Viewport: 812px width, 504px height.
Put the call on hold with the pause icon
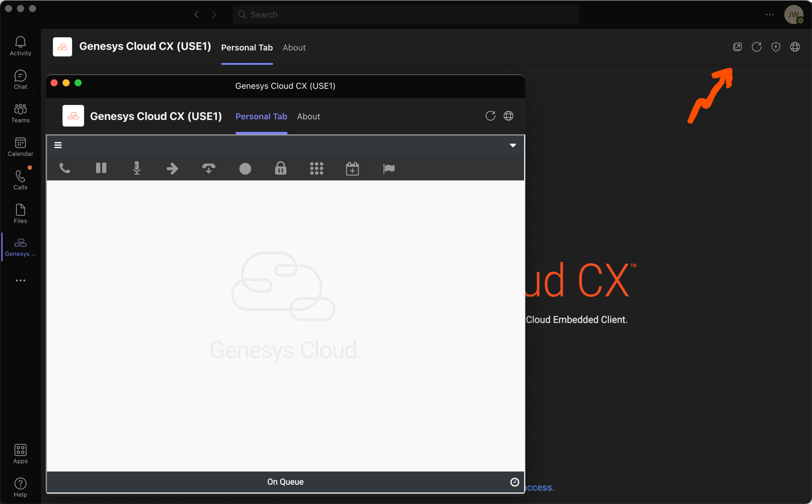coord(101,168)
